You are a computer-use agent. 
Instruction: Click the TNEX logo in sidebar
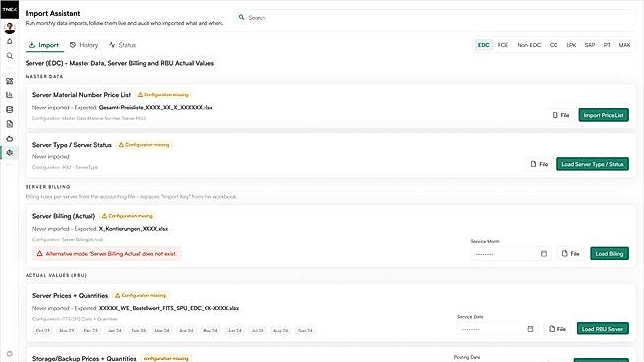pos(9,9)
